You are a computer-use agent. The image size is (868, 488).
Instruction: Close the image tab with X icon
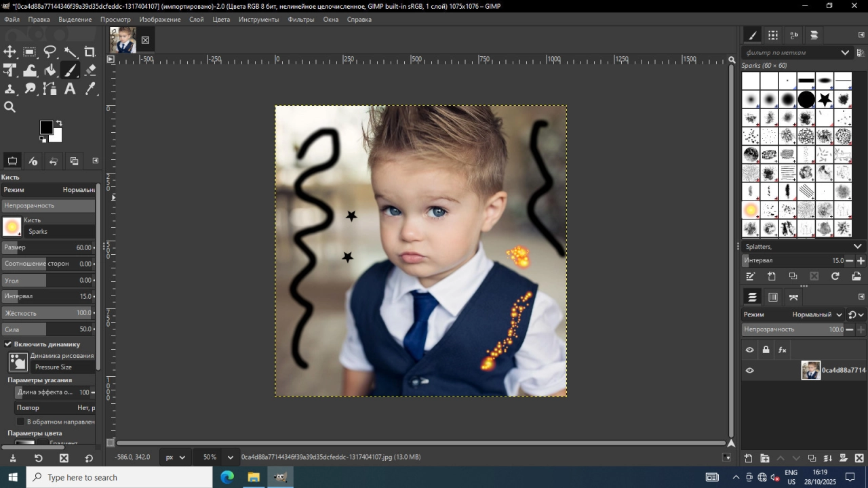pyautogui.click(x=145, y=40)
